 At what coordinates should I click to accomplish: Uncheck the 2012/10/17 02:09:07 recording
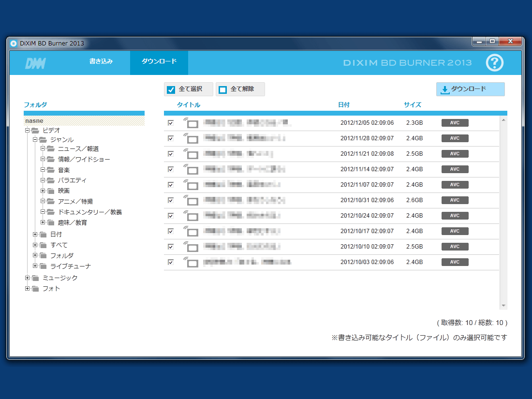[x=171, y=231]
